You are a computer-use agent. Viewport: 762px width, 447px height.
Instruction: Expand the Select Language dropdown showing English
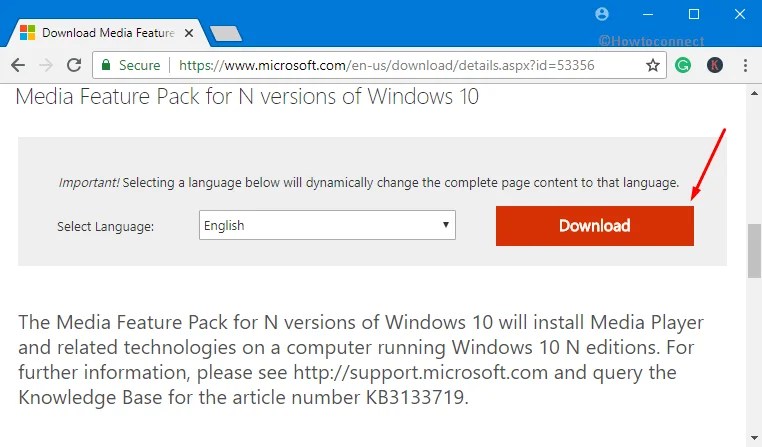(327, 225)
